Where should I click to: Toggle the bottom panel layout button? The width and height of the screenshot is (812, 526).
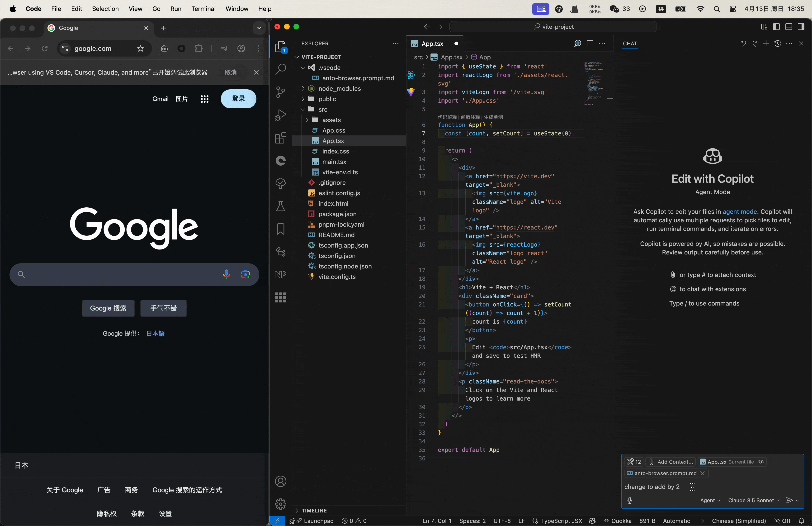pos(789,27)
